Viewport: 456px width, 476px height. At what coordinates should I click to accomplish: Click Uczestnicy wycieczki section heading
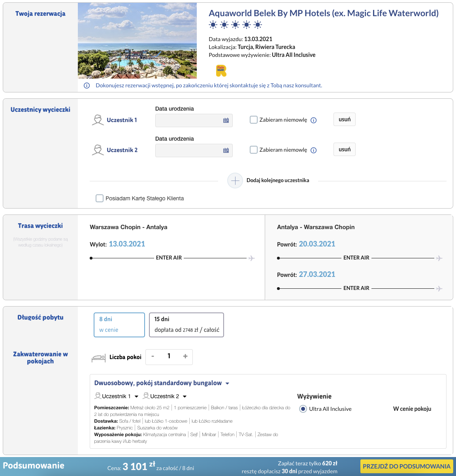[40, 110]
